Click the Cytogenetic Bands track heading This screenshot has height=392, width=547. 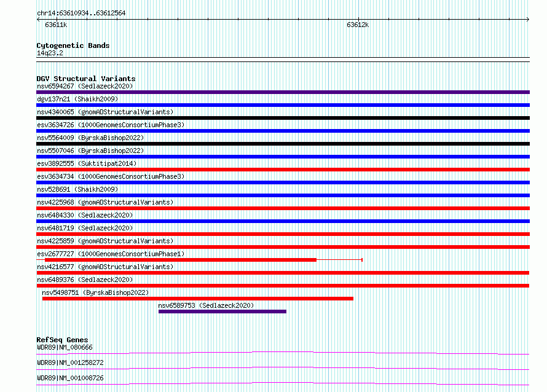tap(73, 45)
